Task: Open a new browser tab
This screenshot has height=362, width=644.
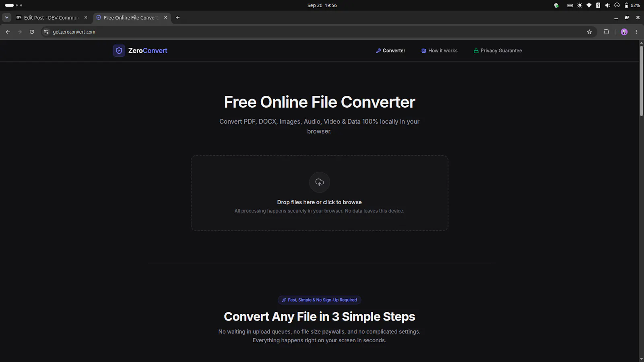Action: (x=178, y=18)
